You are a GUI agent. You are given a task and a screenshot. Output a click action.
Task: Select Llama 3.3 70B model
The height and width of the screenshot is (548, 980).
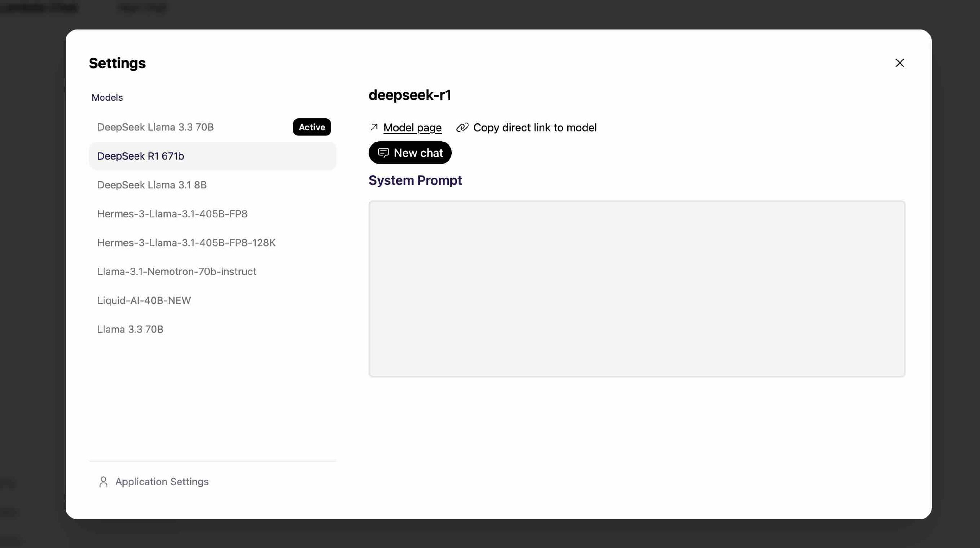(212, 329)
